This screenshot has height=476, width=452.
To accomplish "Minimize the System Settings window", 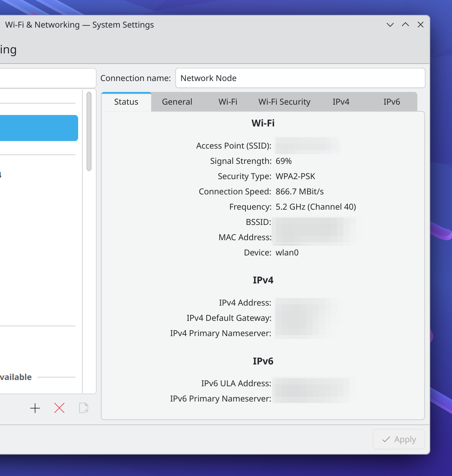I will tap(390, 25).
